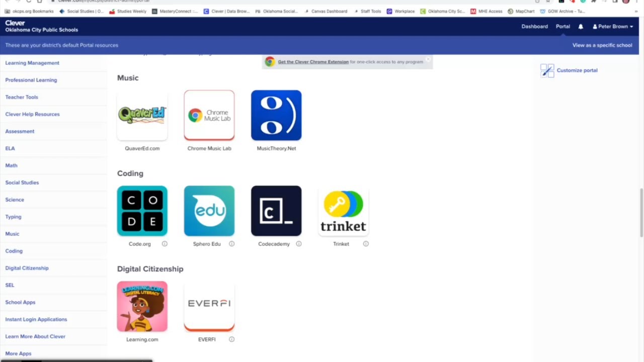Choose Coding in the left sidebar
644x362 pixels.
click(14, 251)
